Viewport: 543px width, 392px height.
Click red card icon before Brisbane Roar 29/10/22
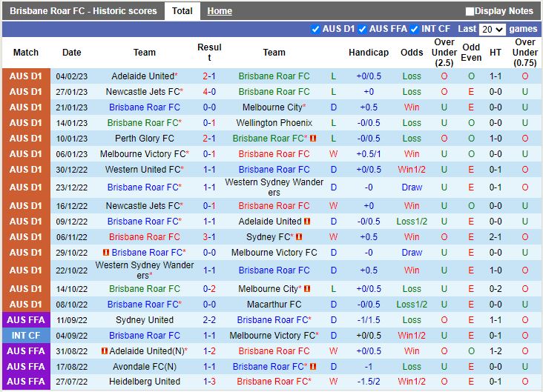click(x=106, y=253)
